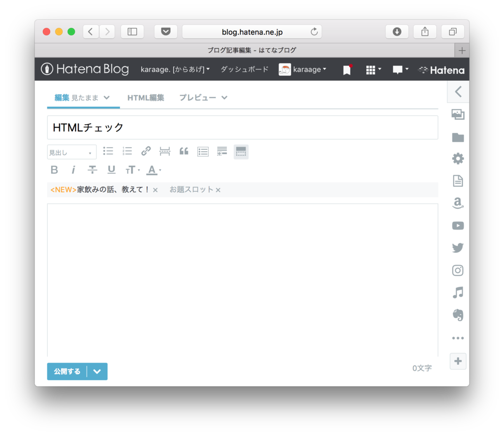The width and height of the screenshot is (504, 436).
Task: Insert a photo using the sidebar photo icon
Action: 458,114
